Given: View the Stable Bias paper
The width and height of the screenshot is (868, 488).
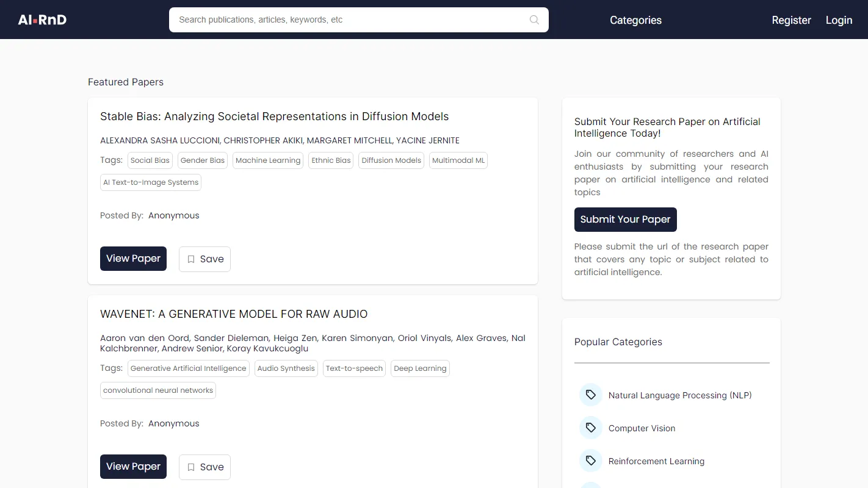Looking at the screenshot, I should coord(133,259).
